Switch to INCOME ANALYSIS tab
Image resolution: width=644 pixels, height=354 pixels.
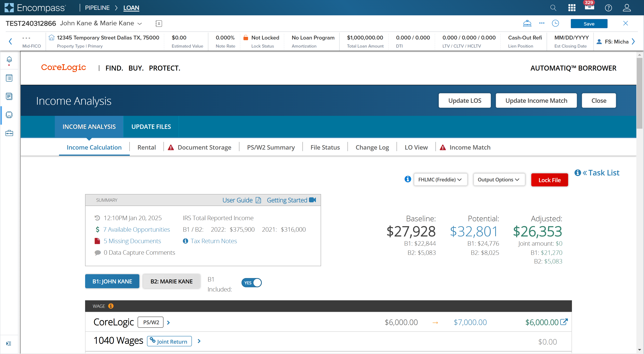click(x=89, y=127)
